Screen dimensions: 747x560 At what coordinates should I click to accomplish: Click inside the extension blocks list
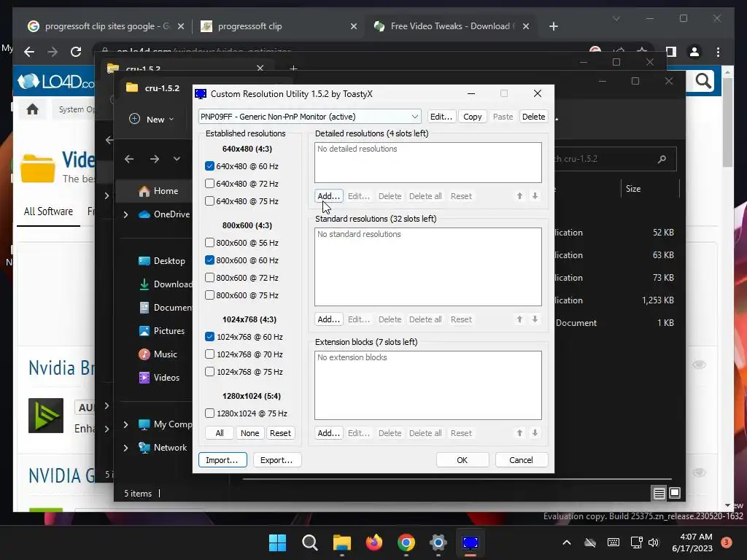click(427, 385)
